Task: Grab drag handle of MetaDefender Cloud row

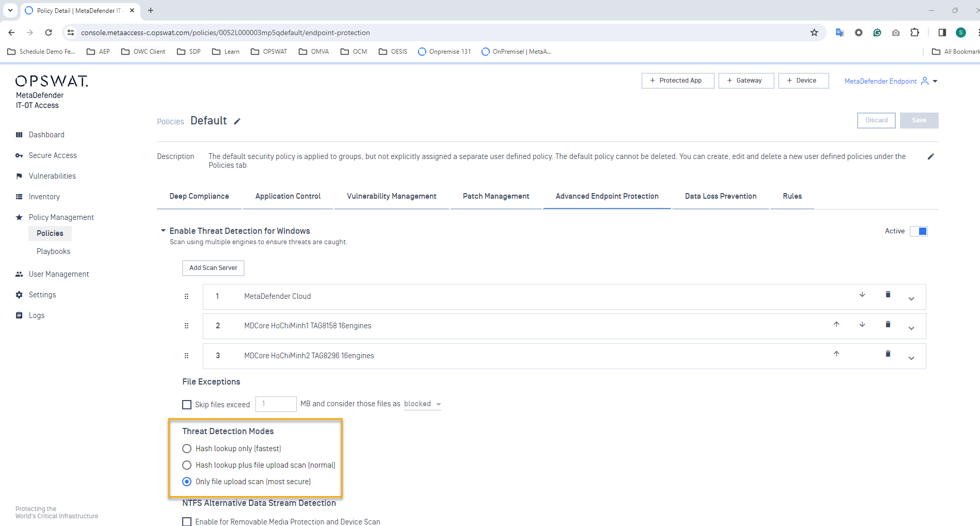Action: pos(187,296)
